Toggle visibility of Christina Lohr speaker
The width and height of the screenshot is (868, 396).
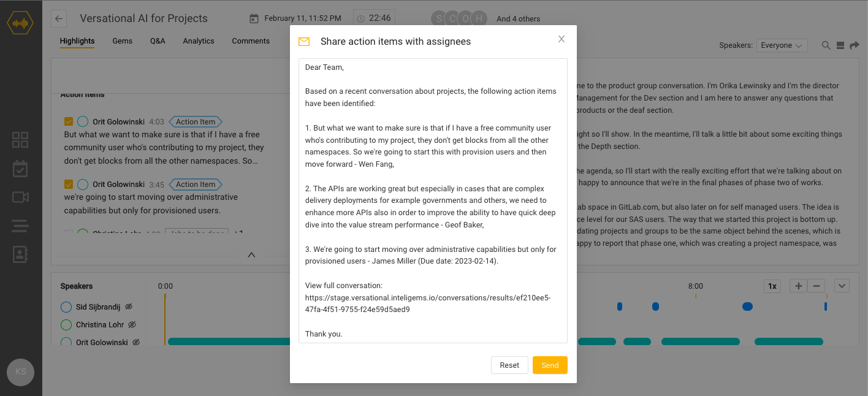(x=132, y=325)
